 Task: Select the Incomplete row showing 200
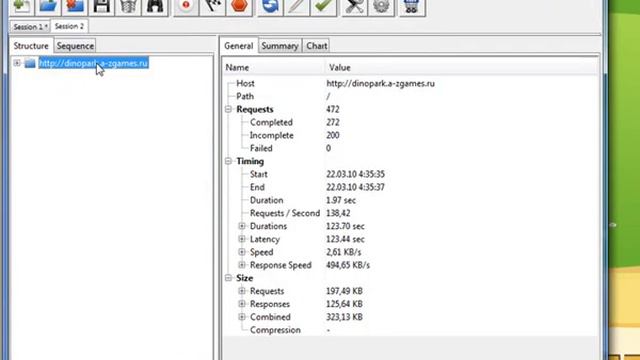[x=410, y=136]
